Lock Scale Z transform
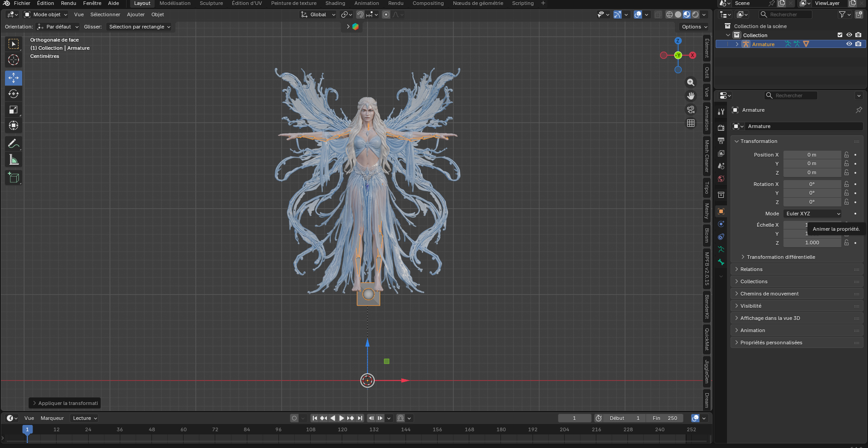This screenshot has width=868, height=448. tap(846, 243)
